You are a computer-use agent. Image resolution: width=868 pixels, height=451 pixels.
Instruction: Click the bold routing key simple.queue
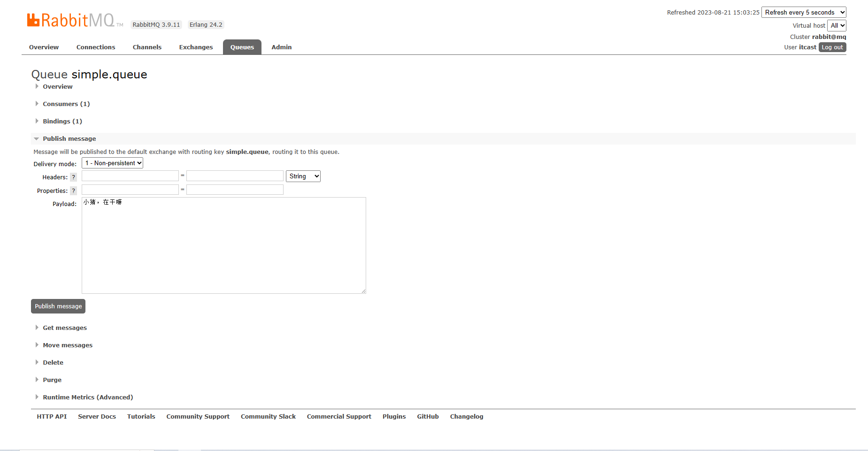tap(247, 152)
